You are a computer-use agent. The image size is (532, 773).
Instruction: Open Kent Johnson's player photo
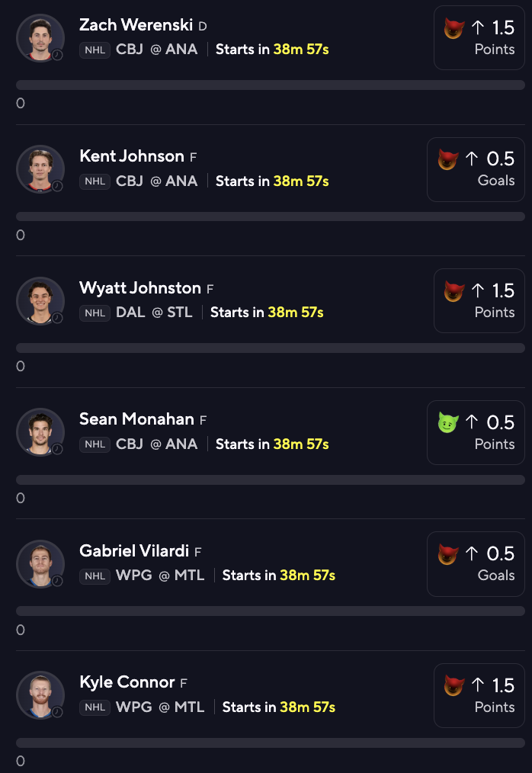point(40,168)
